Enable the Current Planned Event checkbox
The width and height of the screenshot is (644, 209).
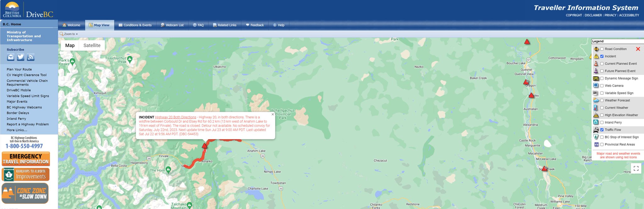click(602, 64)
